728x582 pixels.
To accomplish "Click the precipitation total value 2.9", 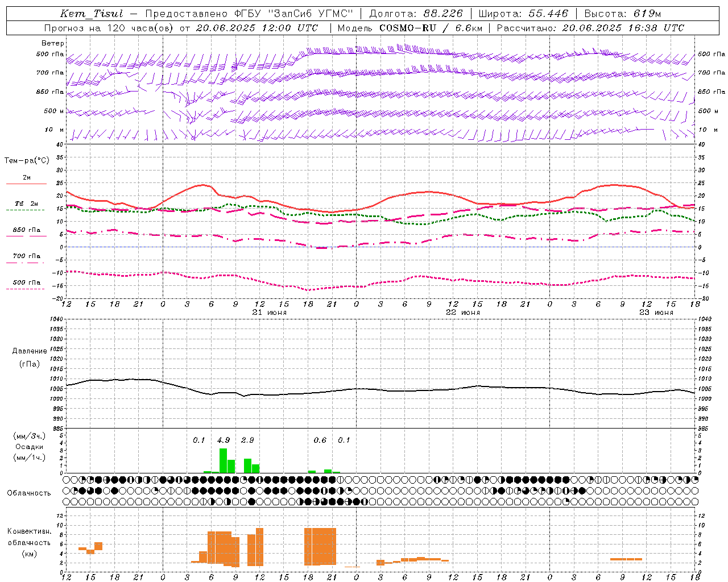I will (x=247, y=440).
